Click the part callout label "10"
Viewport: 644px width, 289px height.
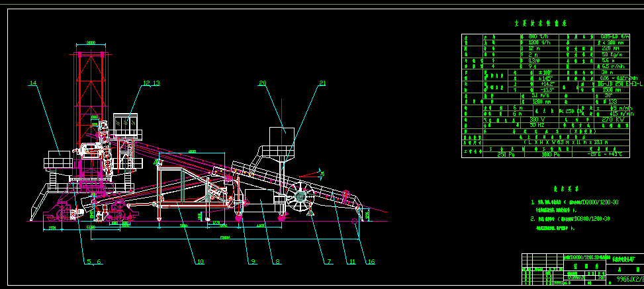pos(200,261)
